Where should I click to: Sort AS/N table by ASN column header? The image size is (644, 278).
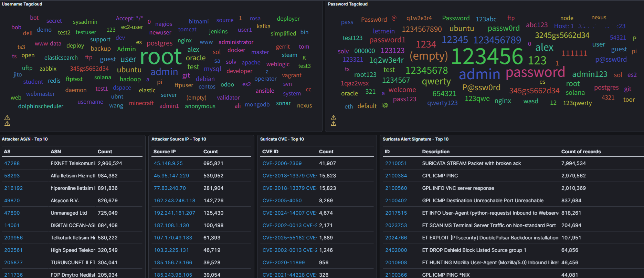click(x=56, y=152)
